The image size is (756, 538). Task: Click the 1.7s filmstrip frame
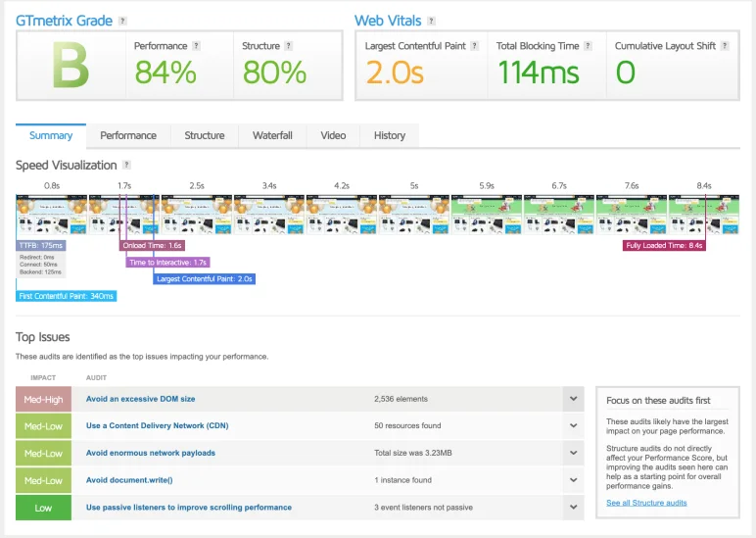pos(124,215)
